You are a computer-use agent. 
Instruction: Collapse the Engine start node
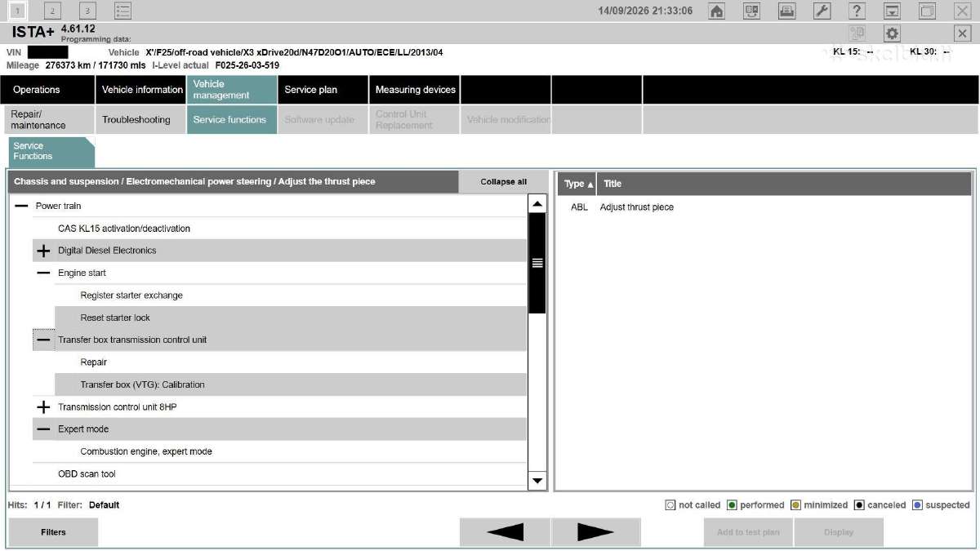point(43,273)
